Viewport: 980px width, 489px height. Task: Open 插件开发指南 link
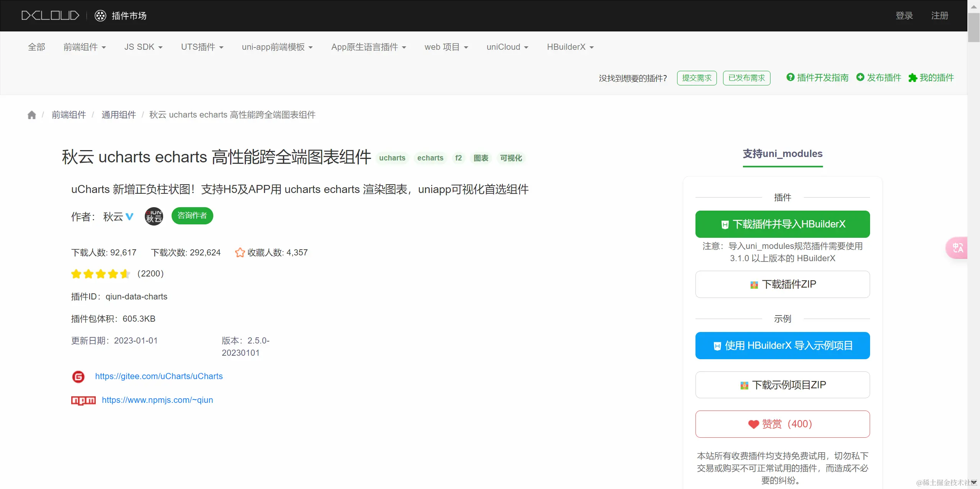pos(823,78)
